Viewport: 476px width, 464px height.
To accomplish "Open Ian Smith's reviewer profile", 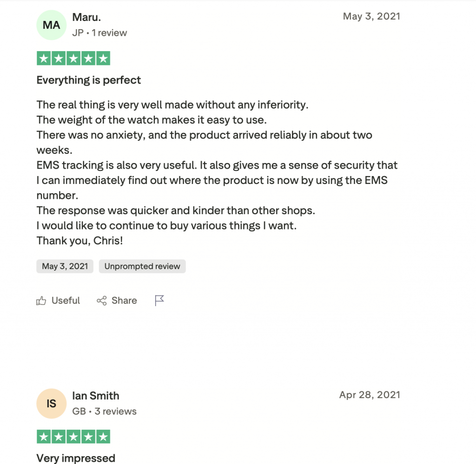I will point(96,396).
